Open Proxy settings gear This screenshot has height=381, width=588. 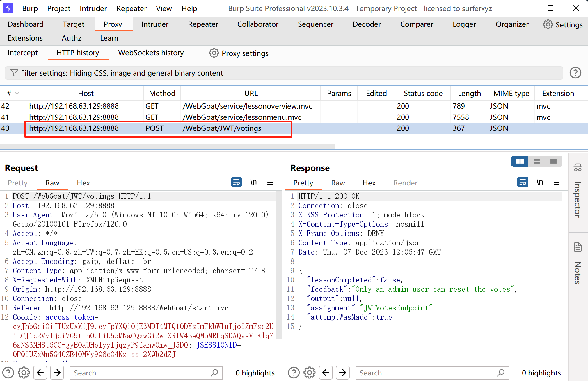214,53
